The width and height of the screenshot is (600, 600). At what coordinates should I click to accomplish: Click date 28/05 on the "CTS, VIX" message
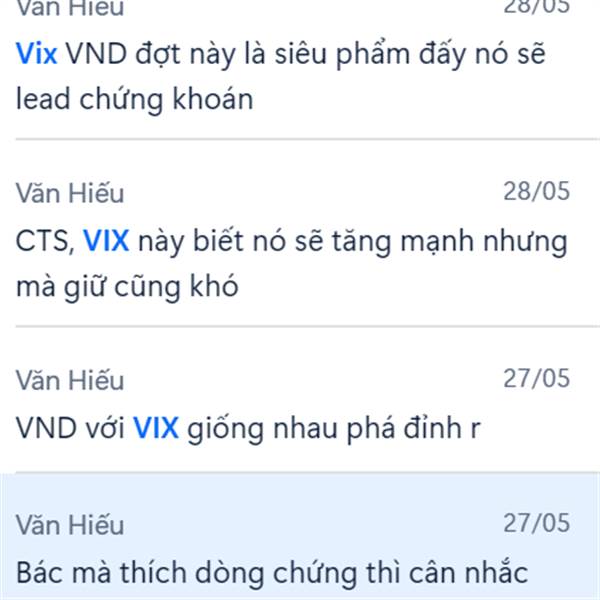coord(536,191)
